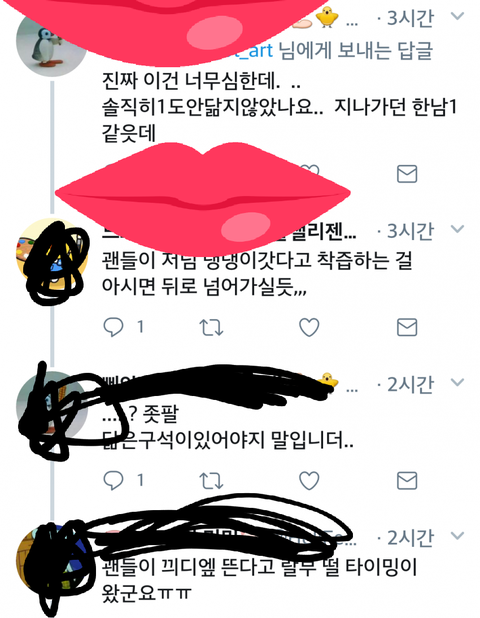
Task: Open the tweet saying 타이밍이 왔군요ㅠㅠ
Action: pos(259,579)
